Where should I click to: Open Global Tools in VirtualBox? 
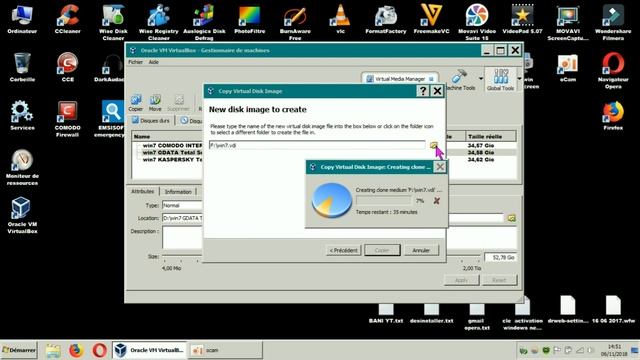point(500,80)
